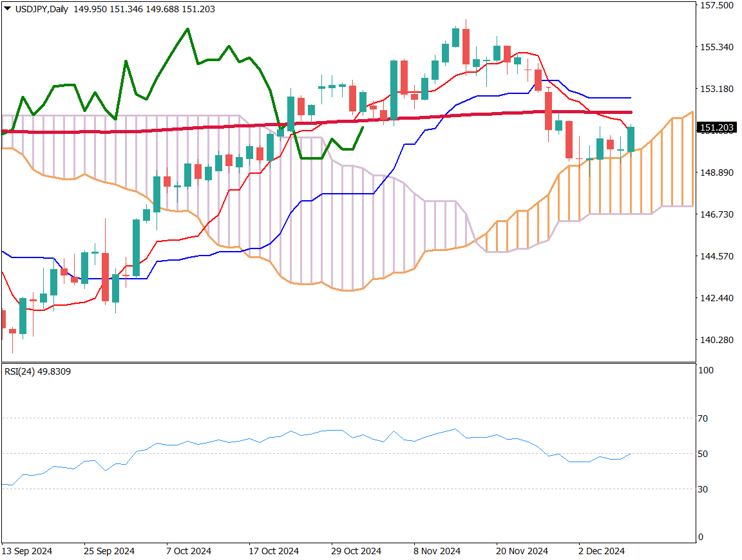742x560 pixels.
Task: Select the 7 Oct 2024 date marker
Action: tap(189, 552)
